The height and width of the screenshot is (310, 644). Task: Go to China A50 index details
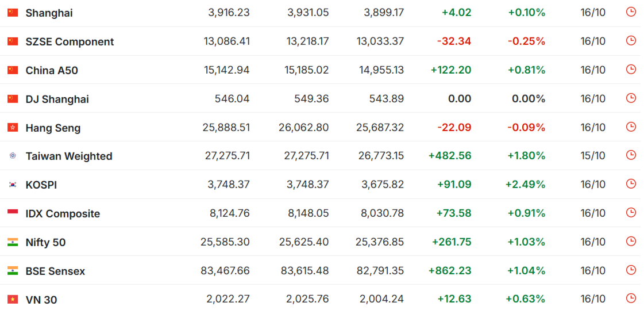(52, 70)
